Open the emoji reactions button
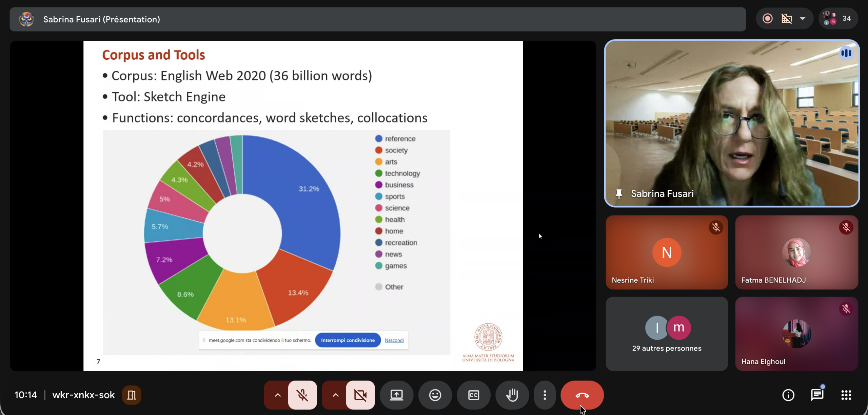 [435, 395]
